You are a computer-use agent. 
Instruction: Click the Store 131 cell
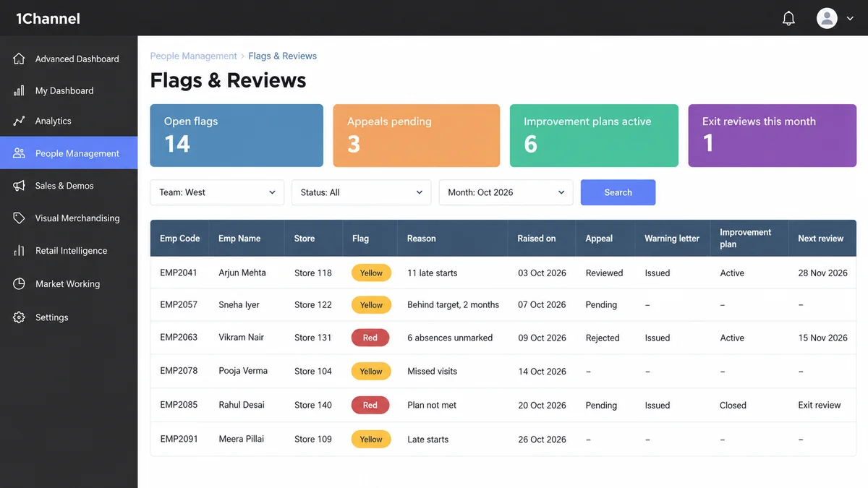pyautogui.click(x=313, y=338)
